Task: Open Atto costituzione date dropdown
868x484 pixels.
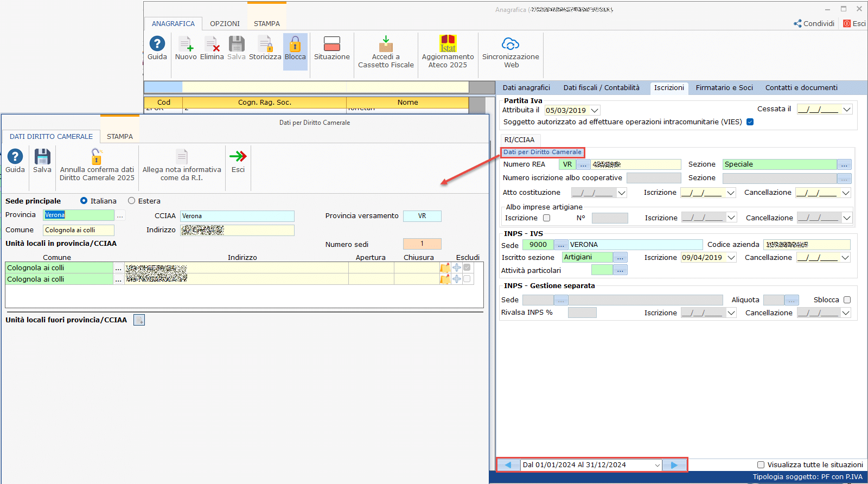Action: pos(622,193)
